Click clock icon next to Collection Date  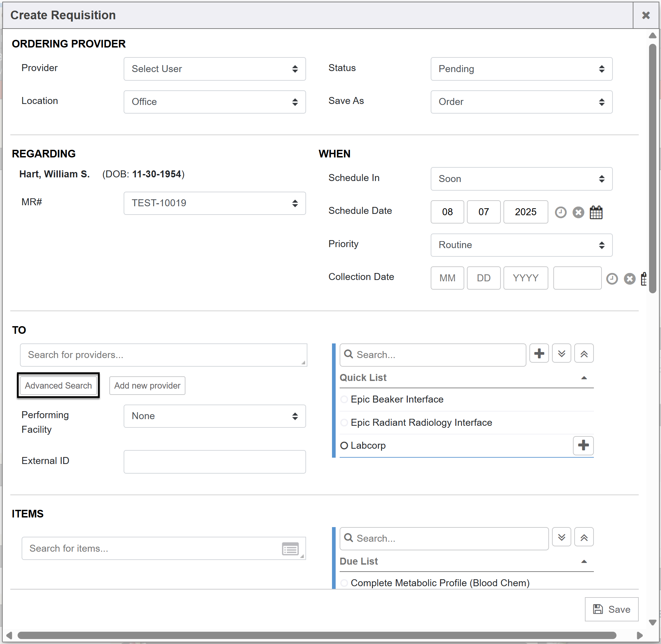(611, 279)
